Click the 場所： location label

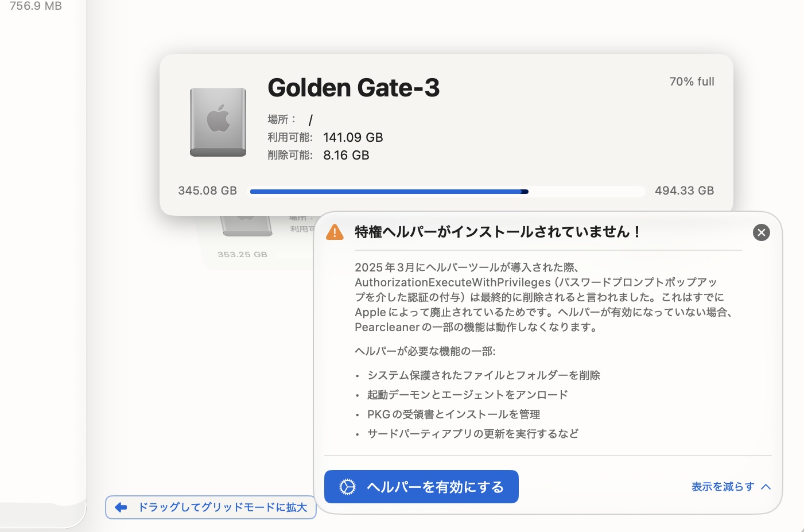pyautogui.click(x=282, y=119)
